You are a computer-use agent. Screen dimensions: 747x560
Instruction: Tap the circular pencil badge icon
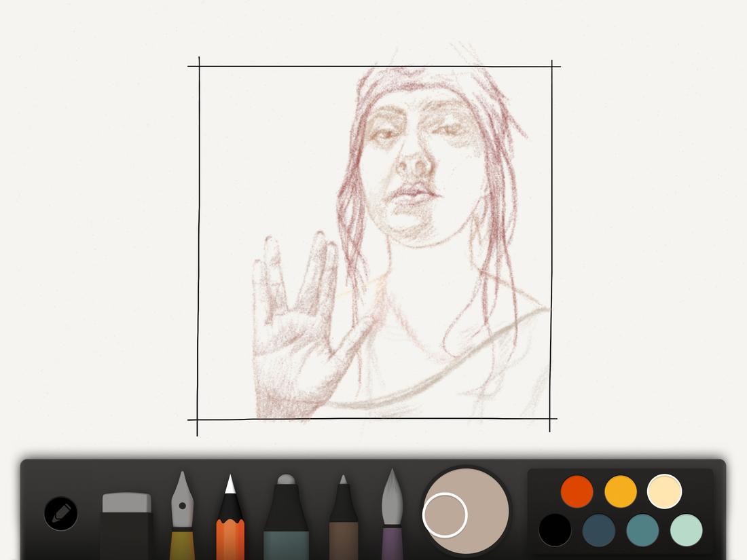tap(60, 514)
